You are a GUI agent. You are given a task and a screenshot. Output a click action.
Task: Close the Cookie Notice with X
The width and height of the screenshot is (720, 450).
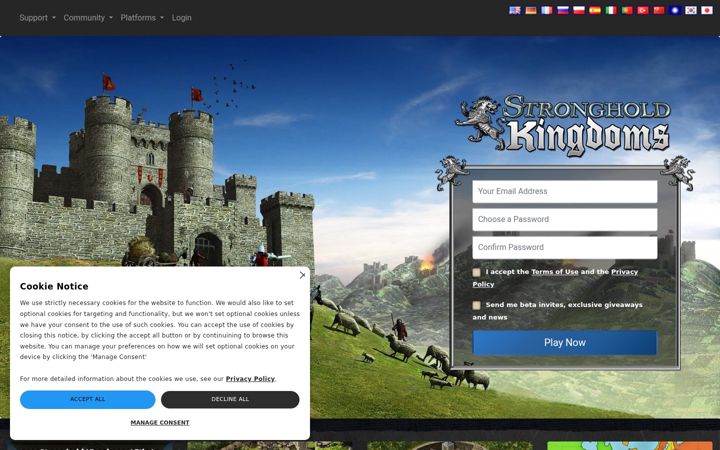coord(302,275)
